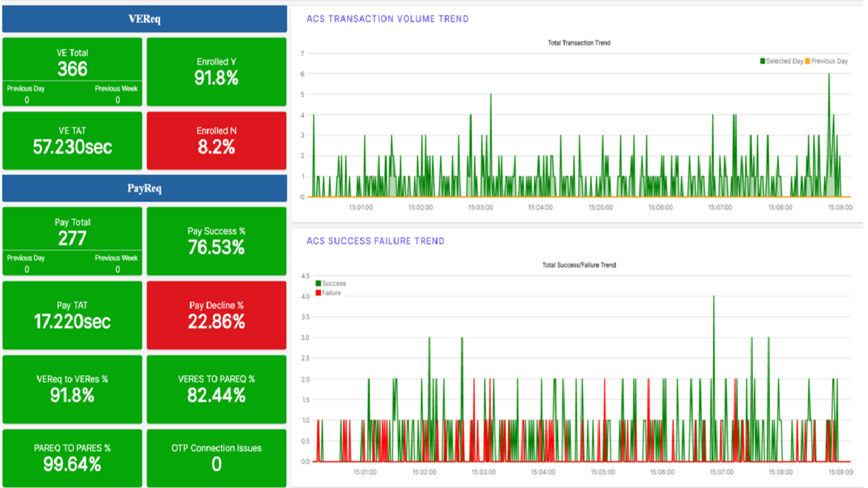The height and width of the screenshot is (488, 868).
Task: Click the ACS Success Failure Trend heading
Action: tap(375, 241)
